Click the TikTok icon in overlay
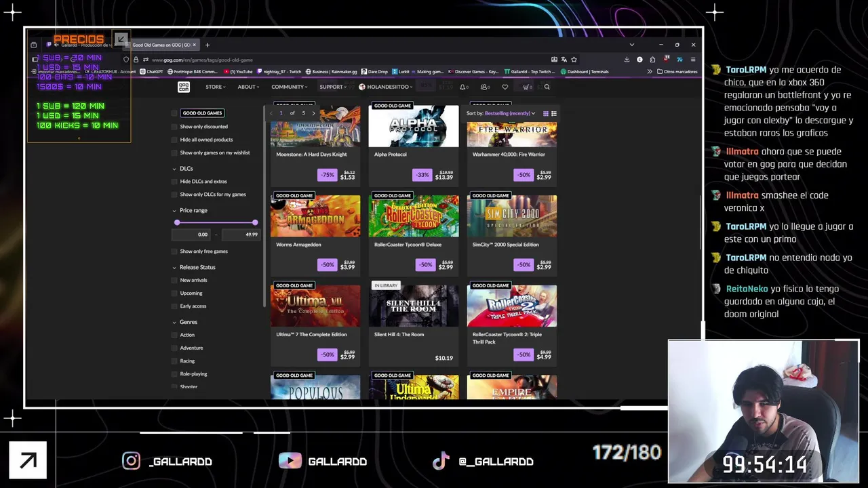Screen dimensions: 868x488 pos(441,461)
